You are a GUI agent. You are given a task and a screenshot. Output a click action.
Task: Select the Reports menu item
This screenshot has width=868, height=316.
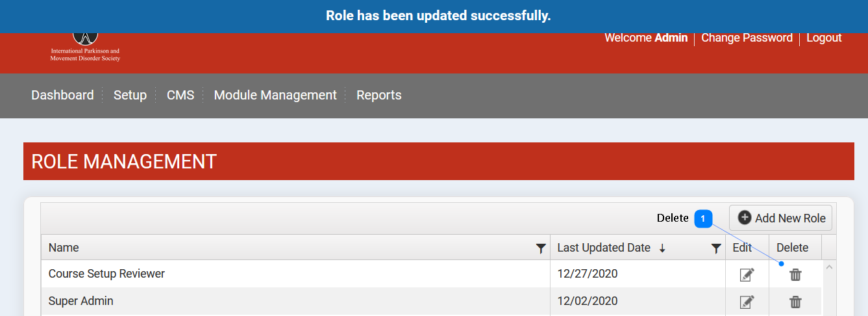click(378, 95)
